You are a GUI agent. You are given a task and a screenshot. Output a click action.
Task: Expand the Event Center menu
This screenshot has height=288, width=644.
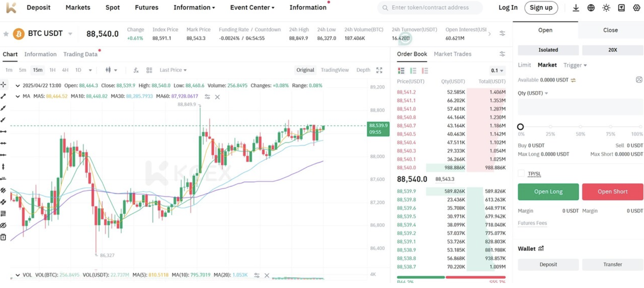coord(252,8)
